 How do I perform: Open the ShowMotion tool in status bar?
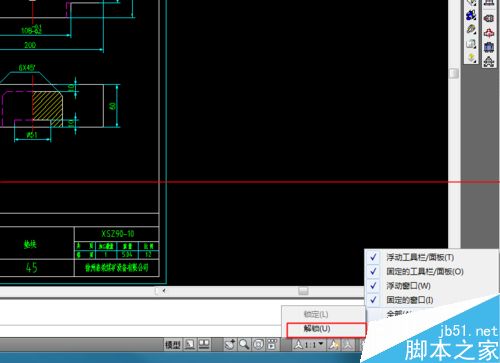tap(272, 345)
